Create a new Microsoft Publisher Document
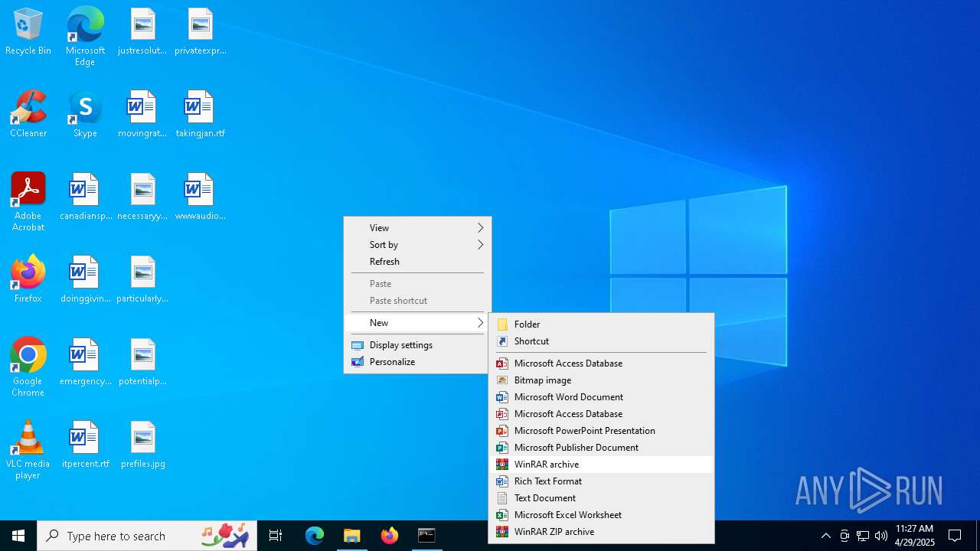 601,448
